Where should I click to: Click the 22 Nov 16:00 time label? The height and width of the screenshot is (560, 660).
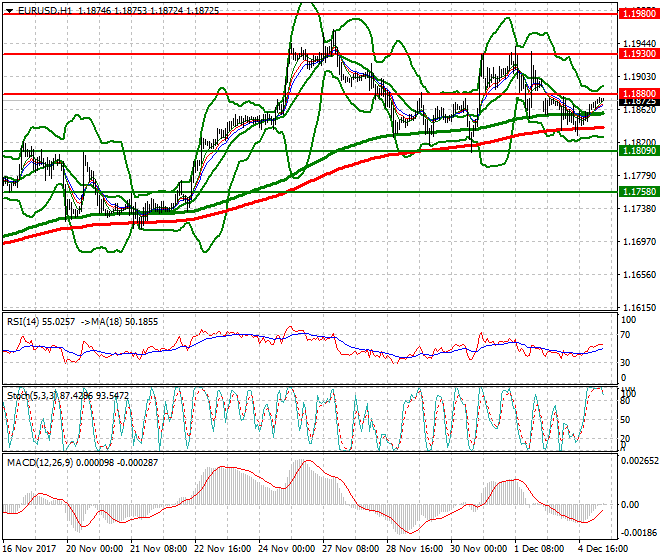[x=223, y=549]
